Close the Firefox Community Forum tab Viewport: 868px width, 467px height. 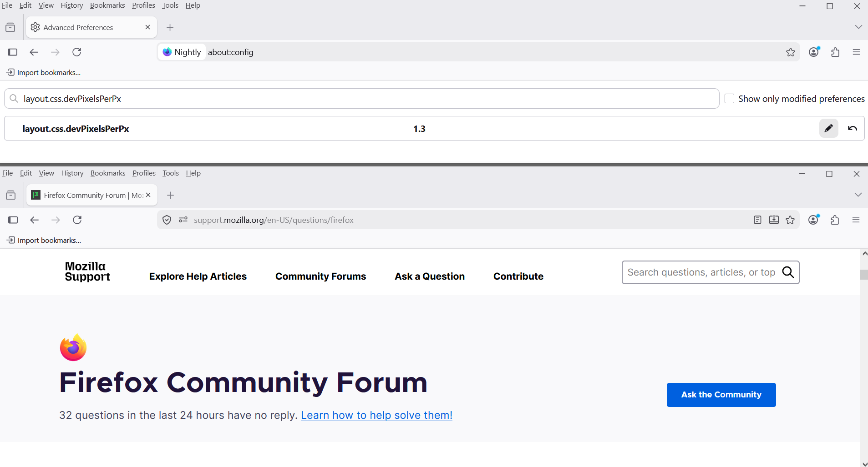148,195
